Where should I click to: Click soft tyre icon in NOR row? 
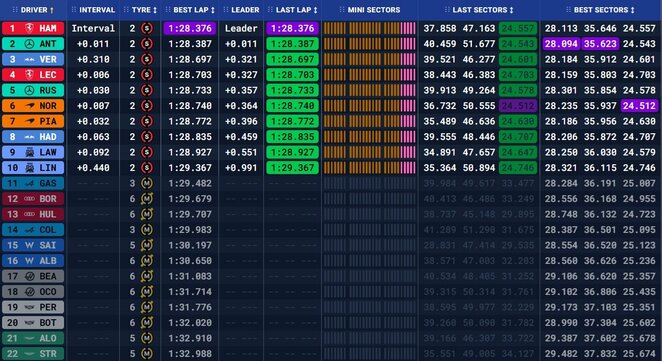click(147, 106)
